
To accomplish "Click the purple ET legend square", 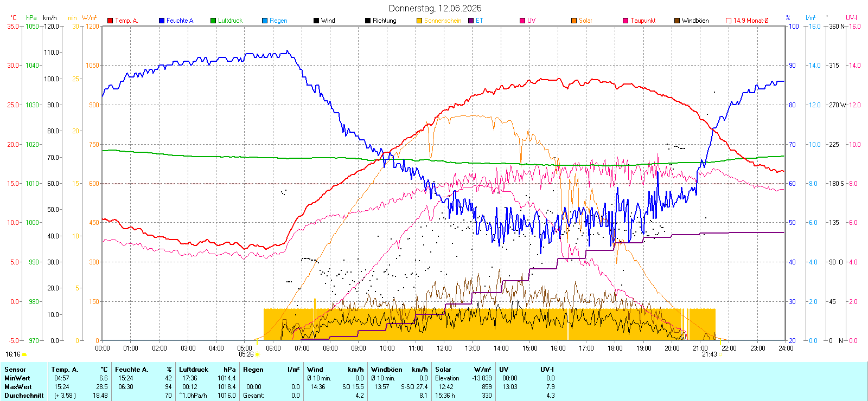I will pyautogui.click(x=471, y=21).
